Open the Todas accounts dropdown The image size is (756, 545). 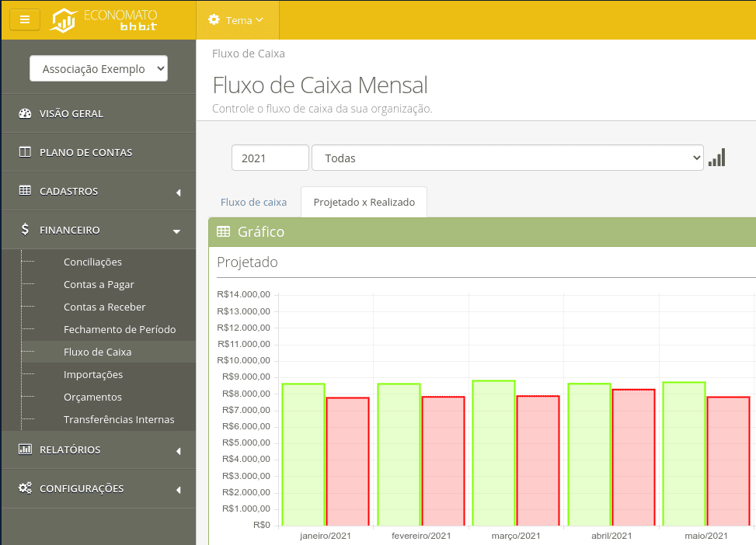point(507,158)
